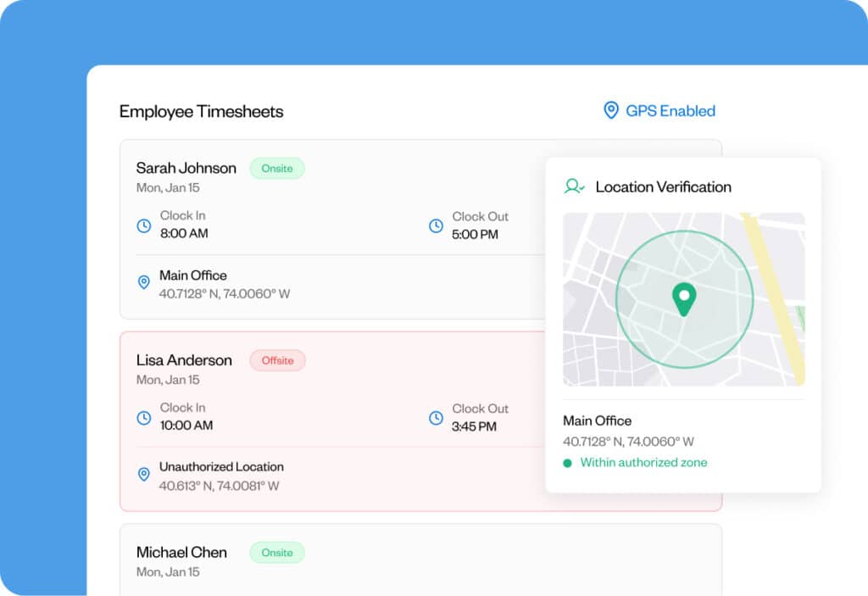This screenshot has width=868, height=596.
Task: Open the Sarah Johnson employee name
Action: point(186,168)
